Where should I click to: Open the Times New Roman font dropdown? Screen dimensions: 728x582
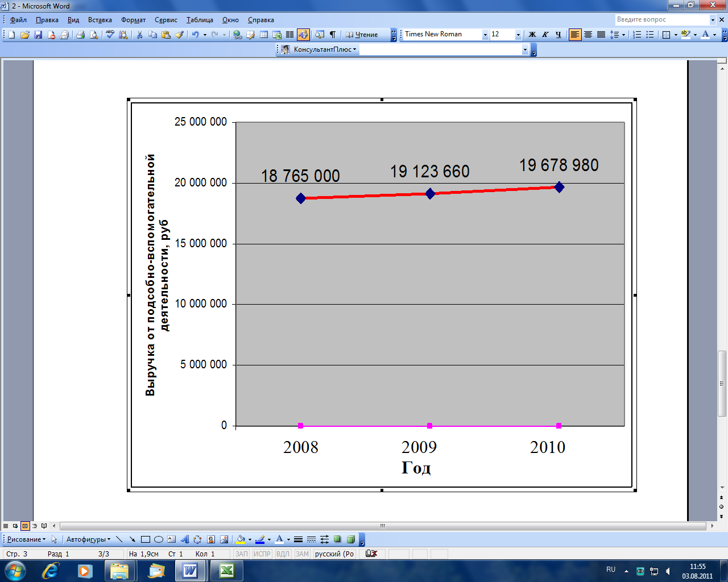pyautogui.click(x=485, y=35)
